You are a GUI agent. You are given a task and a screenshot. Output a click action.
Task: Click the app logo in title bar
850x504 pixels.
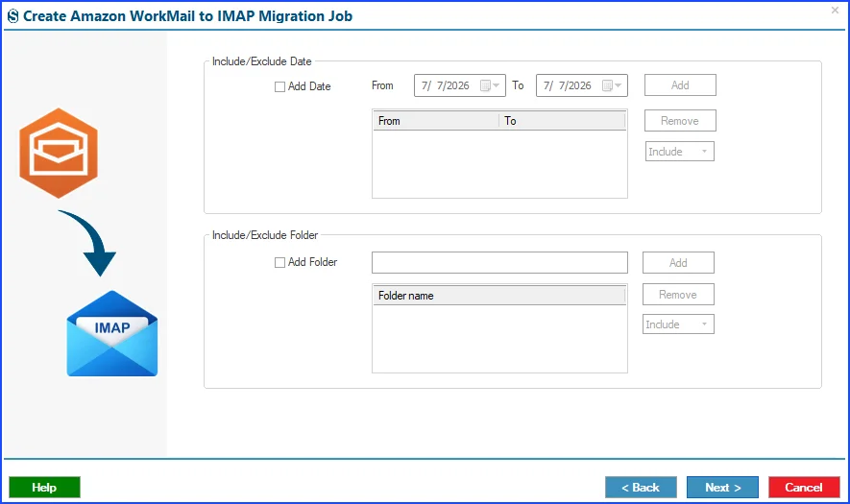(x=13, y=16)
